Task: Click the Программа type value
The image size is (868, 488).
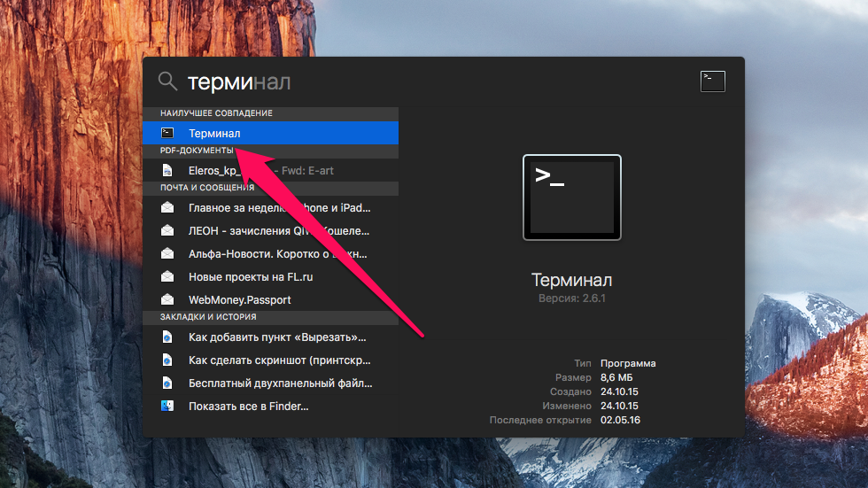Action: coord(628,363)
